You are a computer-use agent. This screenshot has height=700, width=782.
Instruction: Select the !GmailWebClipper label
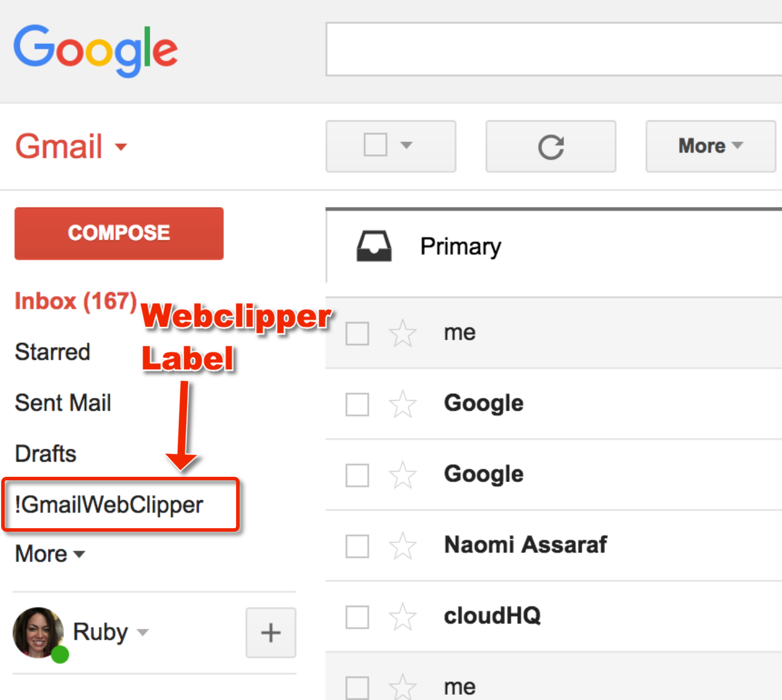coord(109,505)
